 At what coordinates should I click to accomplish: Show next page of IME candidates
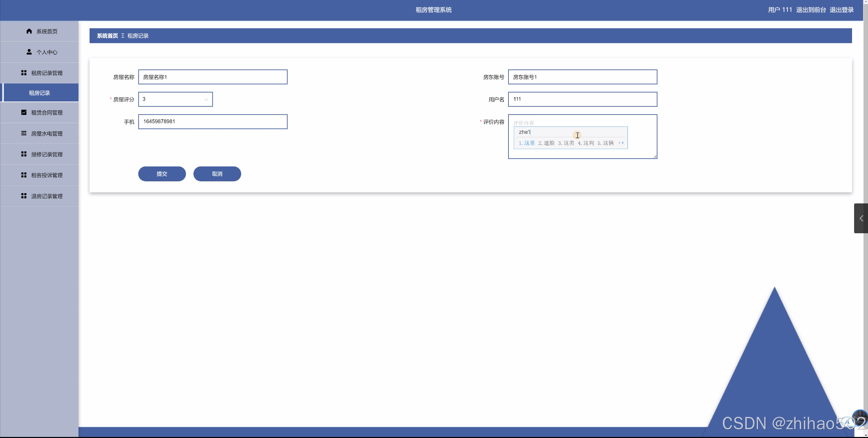[623, 143]
